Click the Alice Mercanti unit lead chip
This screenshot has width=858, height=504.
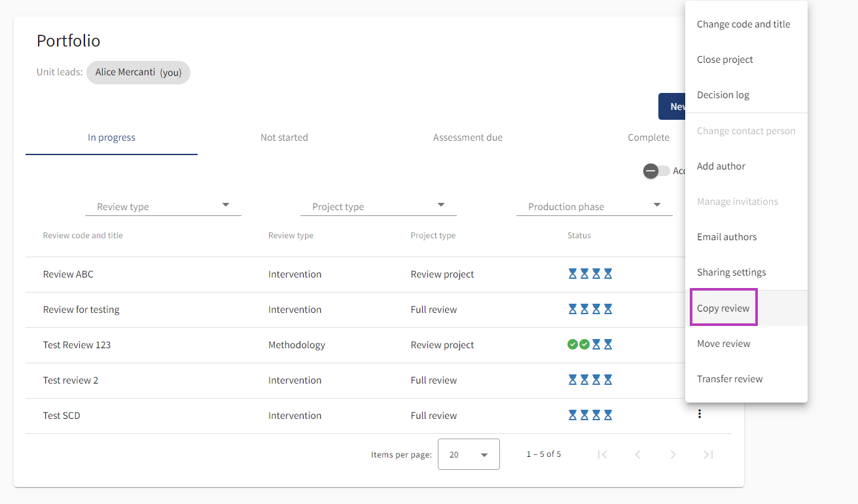(138, 73)
